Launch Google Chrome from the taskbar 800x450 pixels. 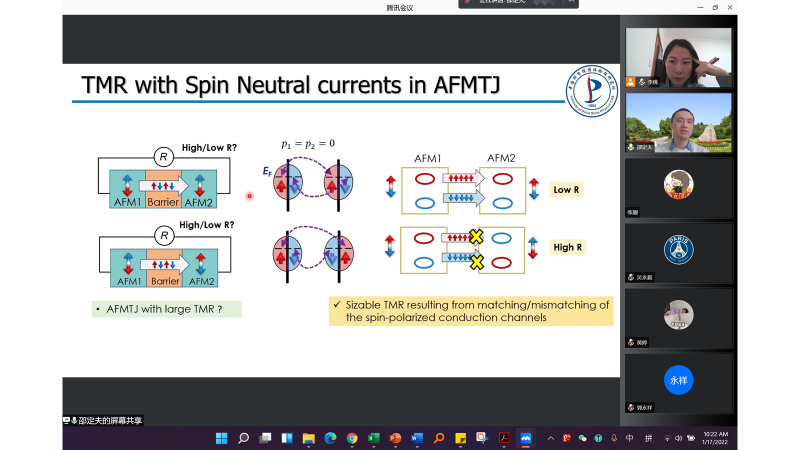point(352,438)
